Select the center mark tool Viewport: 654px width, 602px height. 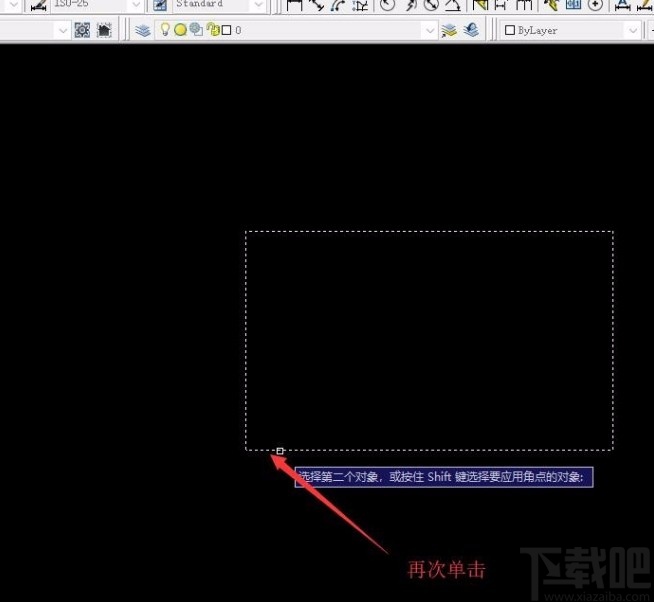(x=595, y=5)
